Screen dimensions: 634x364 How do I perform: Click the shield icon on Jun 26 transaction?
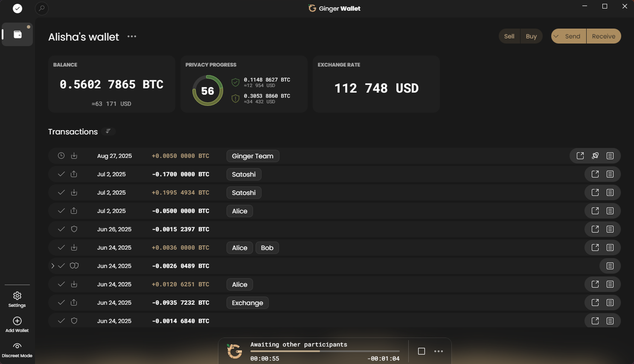tap(74, 229)
